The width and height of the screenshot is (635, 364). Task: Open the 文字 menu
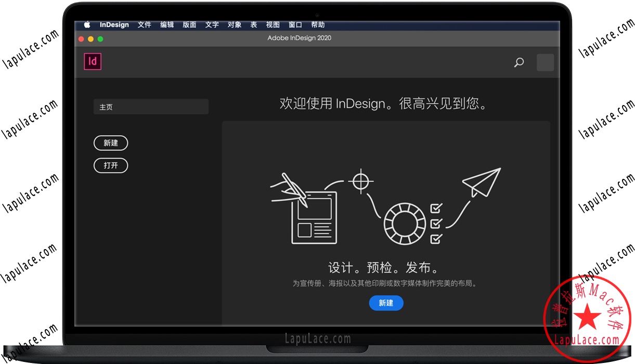(x=212, y=25)
